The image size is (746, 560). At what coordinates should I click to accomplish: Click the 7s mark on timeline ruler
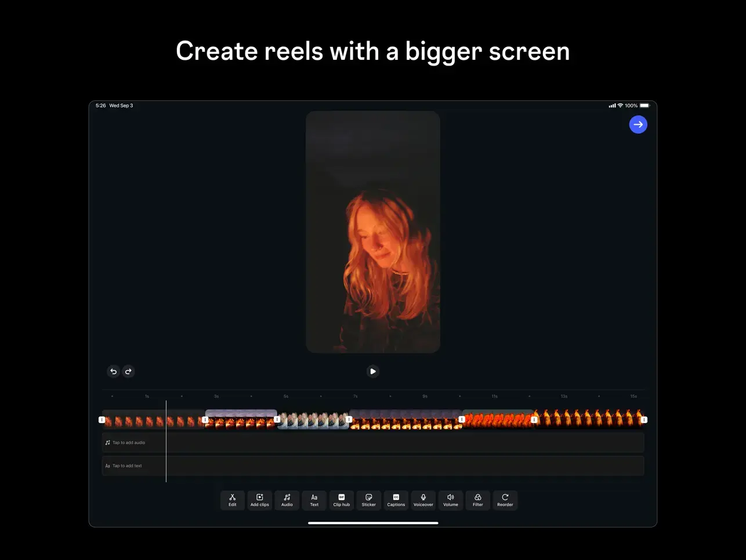[356, 396]
